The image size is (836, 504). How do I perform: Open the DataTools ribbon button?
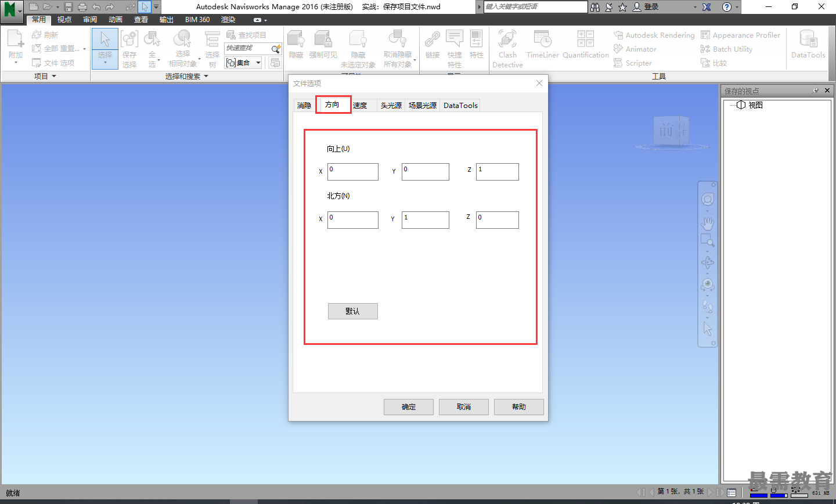(x=808, y=45)
